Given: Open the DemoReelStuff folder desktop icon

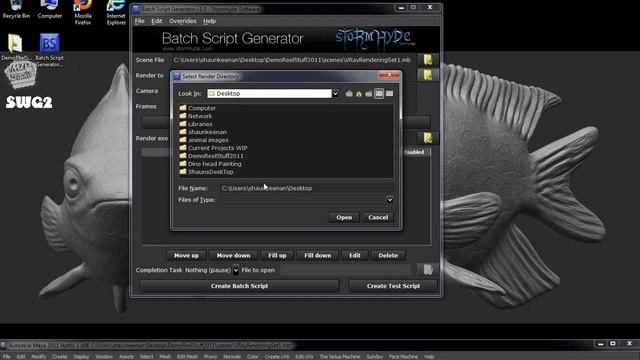Looking at the screenshot, I should (16, 47).
